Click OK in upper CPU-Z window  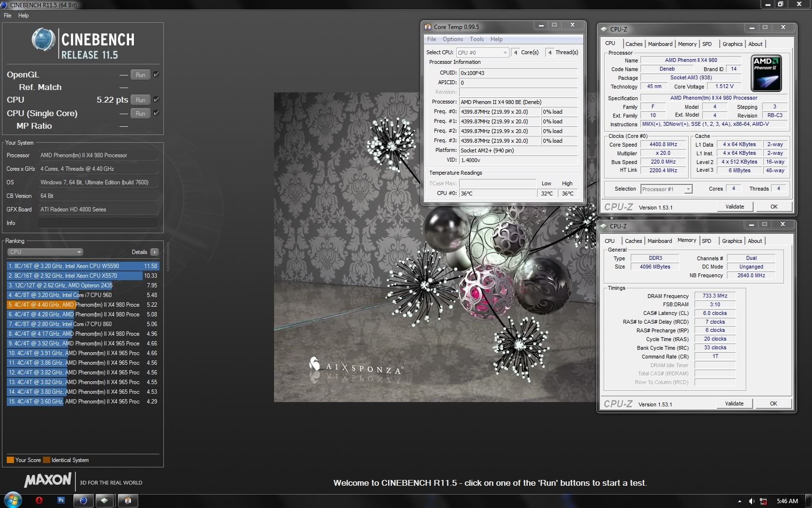click(x=774, y=207)
